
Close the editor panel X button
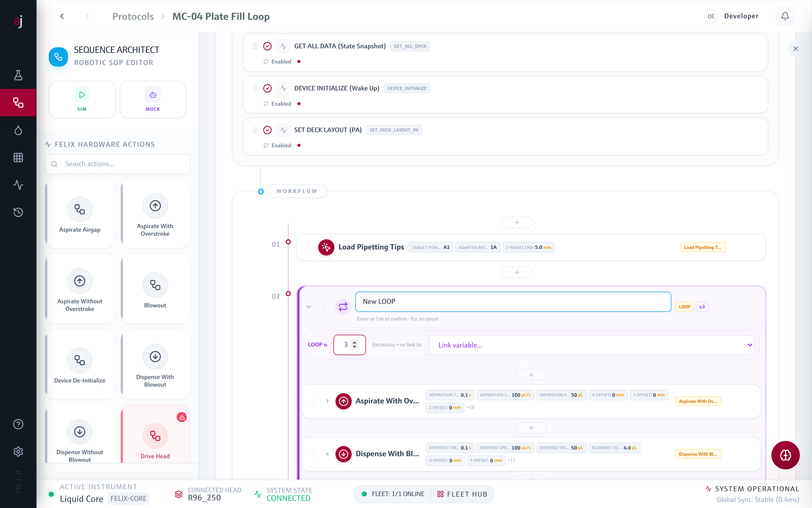click(x=795, y=49)
